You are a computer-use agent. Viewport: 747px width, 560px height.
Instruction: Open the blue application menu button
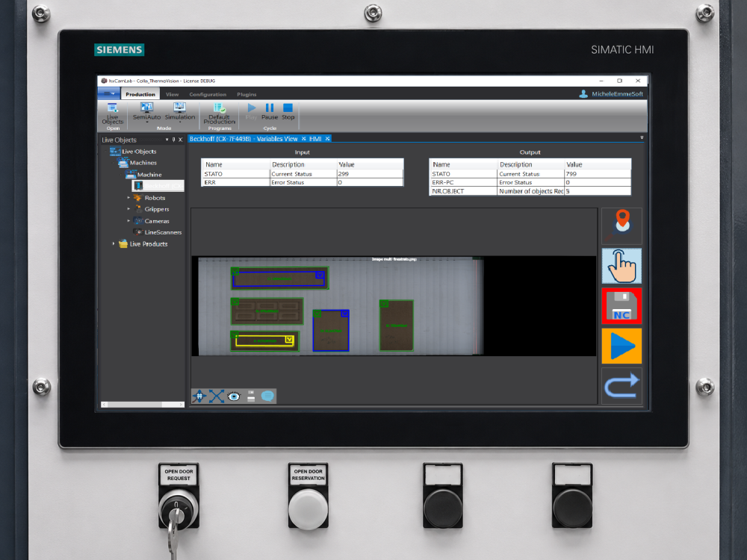(x=108, y=94)
